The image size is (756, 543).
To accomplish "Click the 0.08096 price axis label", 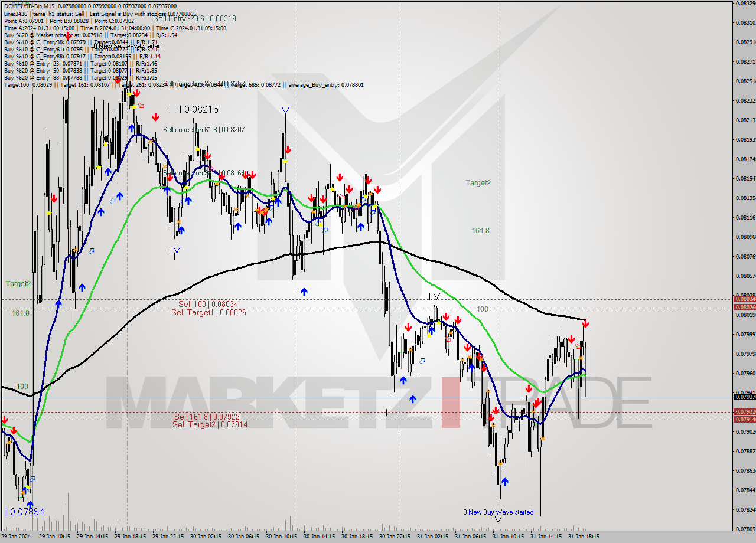I will tap(745, 237).
